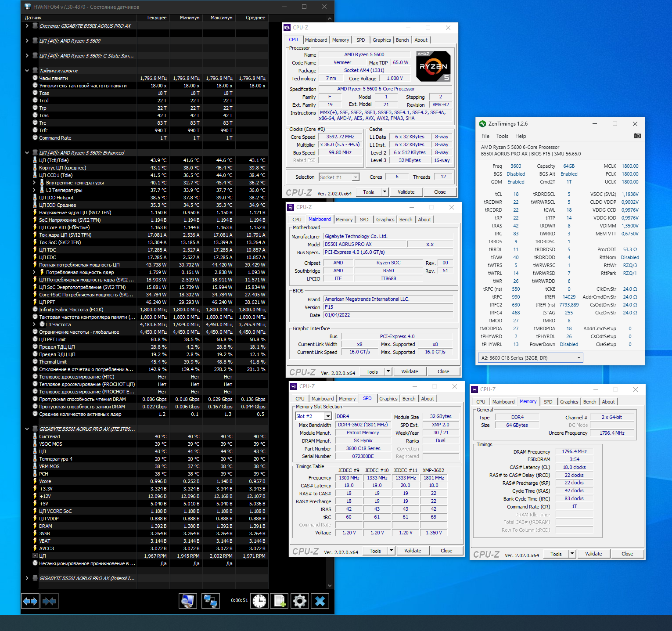Click the 0:00:51 elapsed timer in HWiNFO

(240, 600)
